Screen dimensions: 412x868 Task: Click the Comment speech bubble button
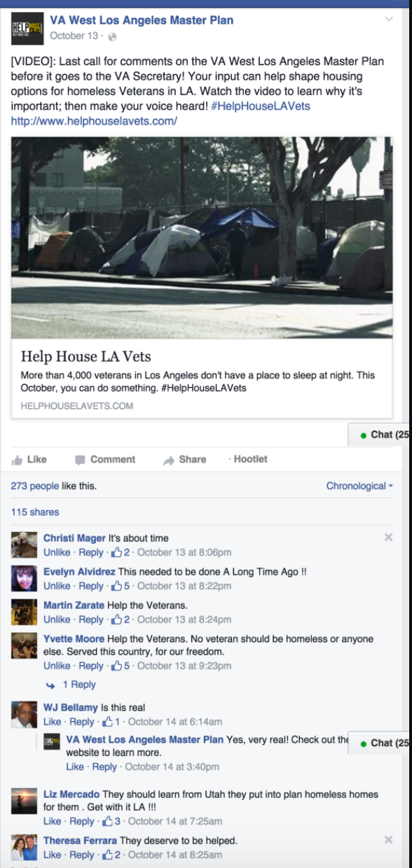click(105, 459)
